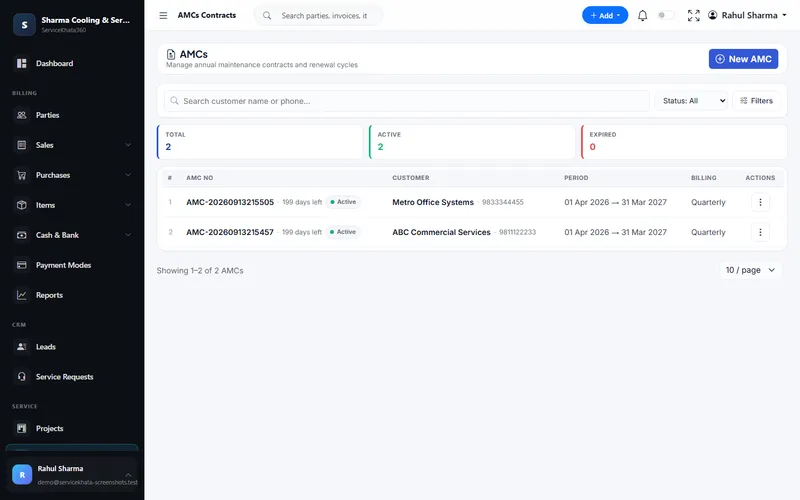
Task: Click the Purchases cart icon
Action: click(x=21, y=175)
